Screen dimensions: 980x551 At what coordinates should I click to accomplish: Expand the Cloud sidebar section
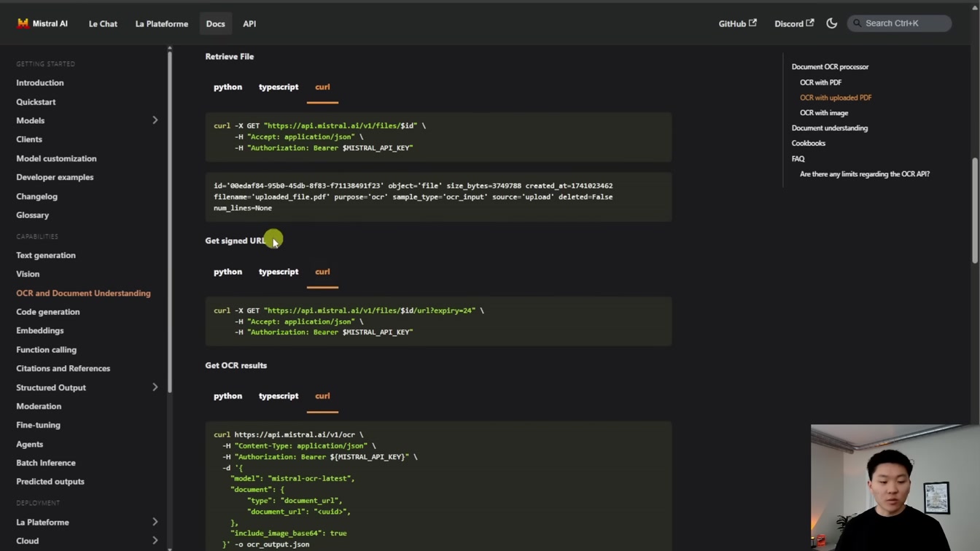155,541
